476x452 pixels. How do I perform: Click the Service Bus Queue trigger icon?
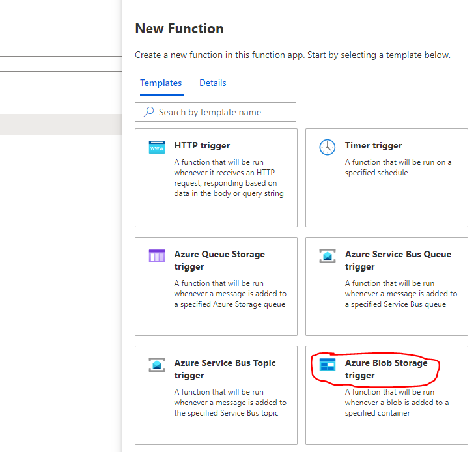(x=328, y=256)
